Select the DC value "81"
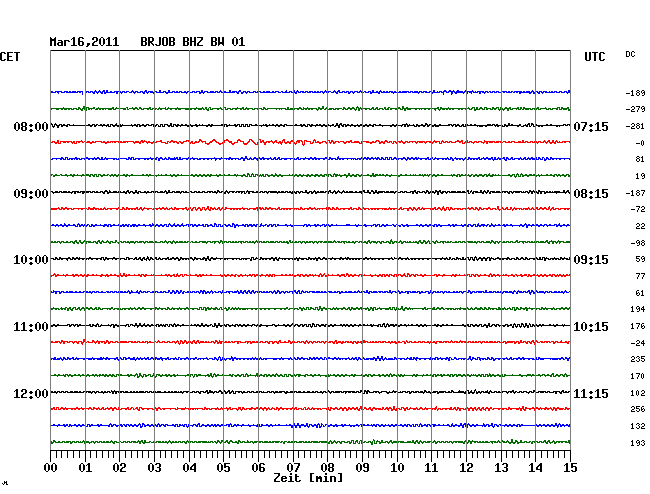This screenshot has height=494, width=650. [640, 159]
